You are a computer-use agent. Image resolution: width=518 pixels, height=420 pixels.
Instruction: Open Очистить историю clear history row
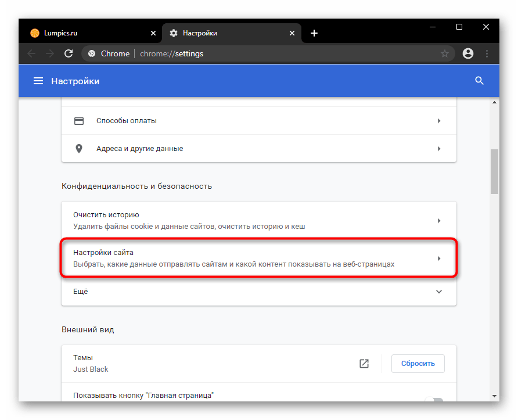[x=258, y=221]
